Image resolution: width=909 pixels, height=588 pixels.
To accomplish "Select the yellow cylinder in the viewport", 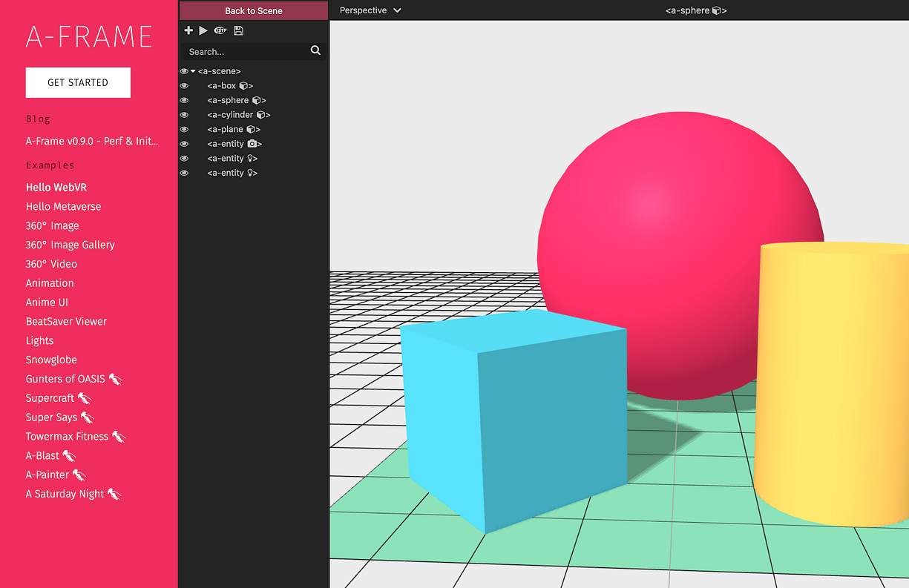I will pos(831,386).
